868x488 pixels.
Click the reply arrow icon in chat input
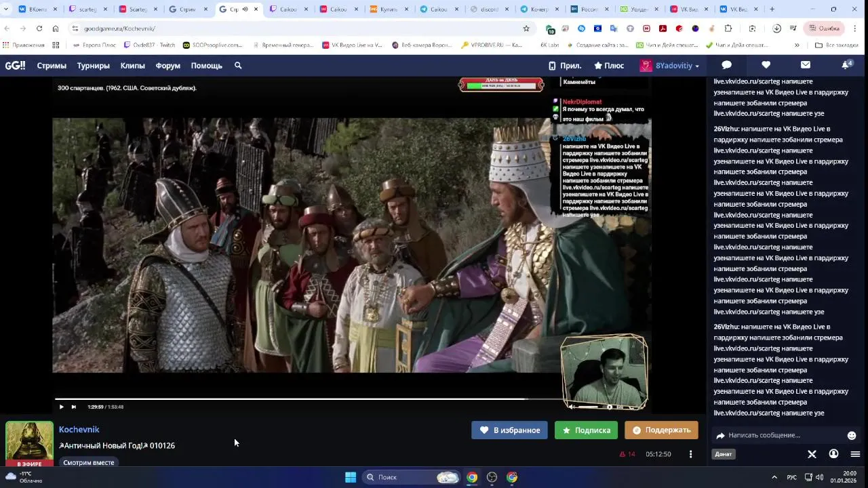[x=720, y=435]
